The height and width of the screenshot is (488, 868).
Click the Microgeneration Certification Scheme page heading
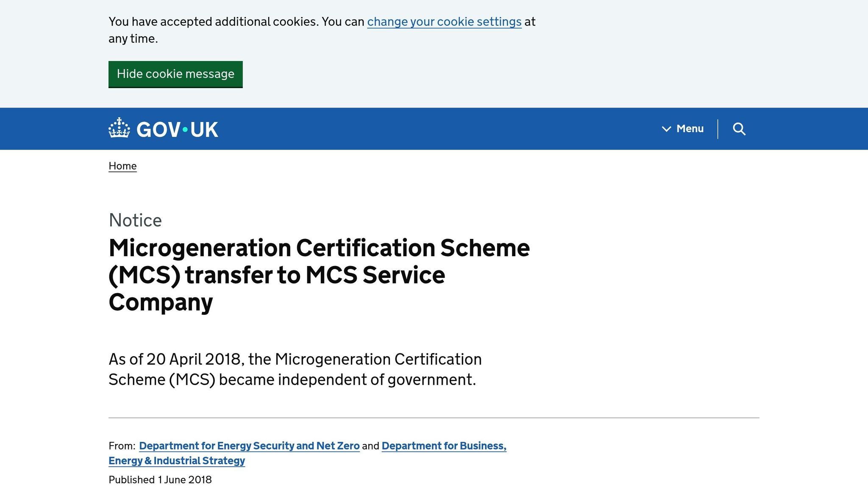tap(319, 274)
